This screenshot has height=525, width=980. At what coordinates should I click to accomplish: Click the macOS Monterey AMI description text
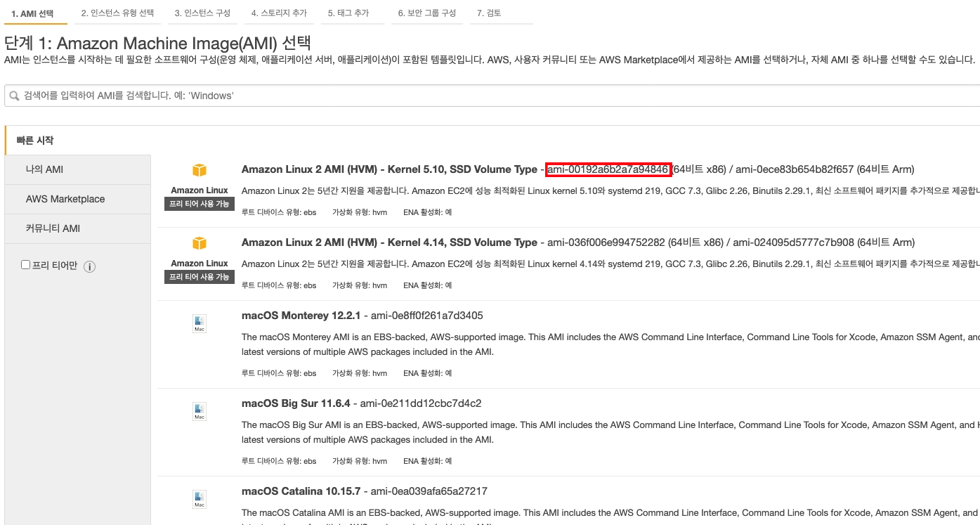610,344
